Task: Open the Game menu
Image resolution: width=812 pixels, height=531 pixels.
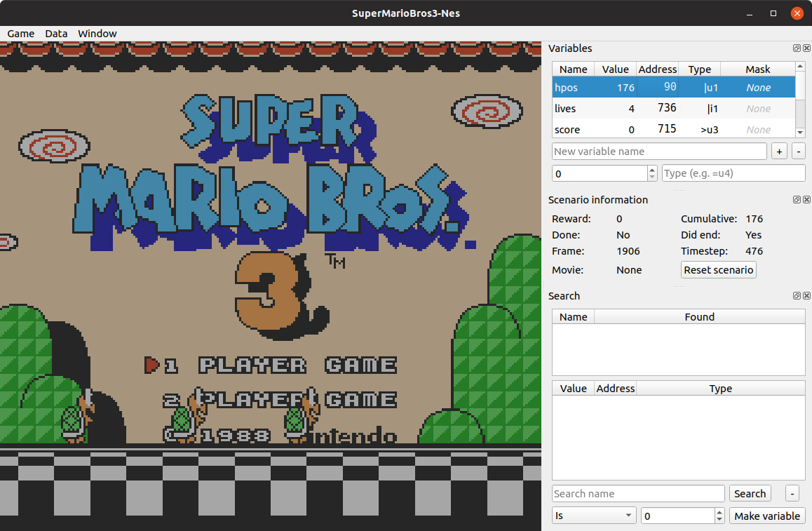Action: [21, 34]
